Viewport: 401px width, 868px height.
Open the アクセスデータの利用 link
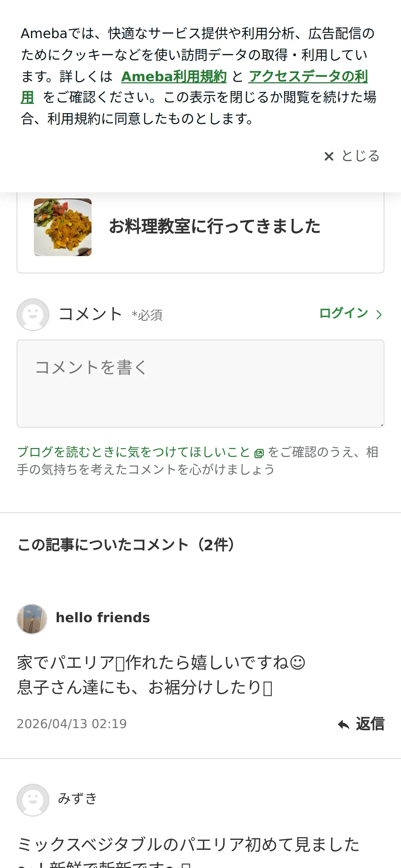pos(308,76)
